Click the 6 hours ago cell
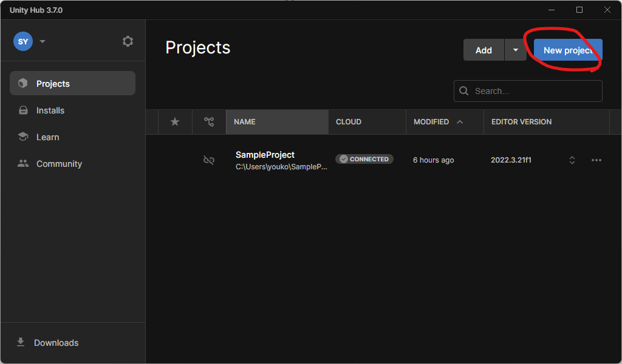 coord(433,160)
